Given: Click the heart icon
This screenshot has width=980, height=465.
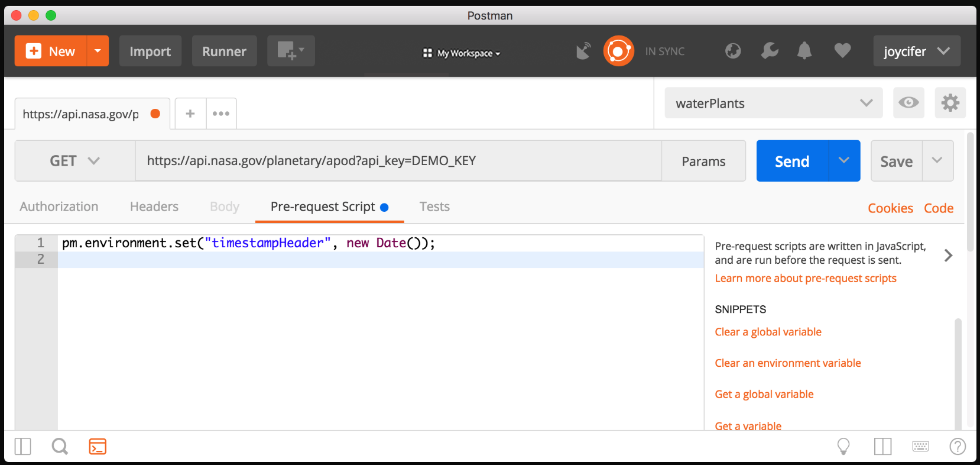Looking at the screenshot, I should pyautogui.click(x=842, y=51).
